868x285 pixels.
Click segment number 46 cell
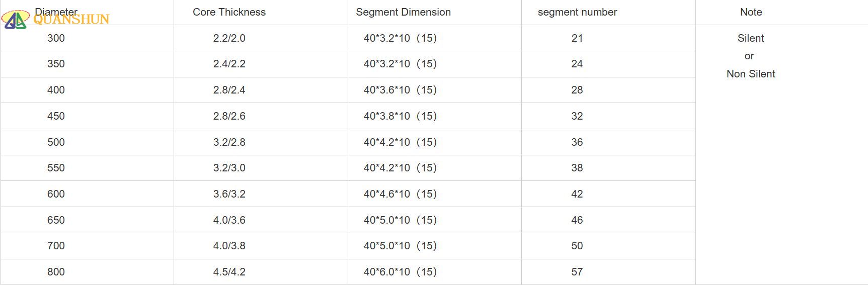click(x=577, y=220)
